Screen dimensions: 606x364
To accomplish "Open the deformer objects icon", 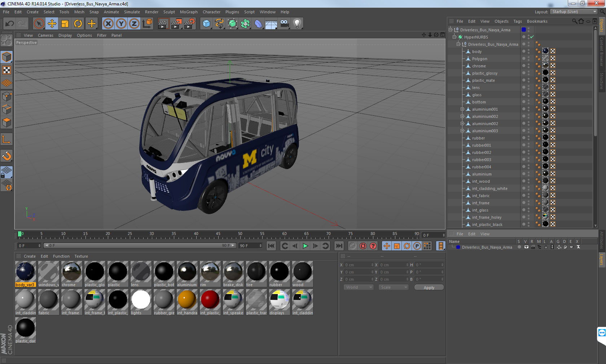I will 258,24.
